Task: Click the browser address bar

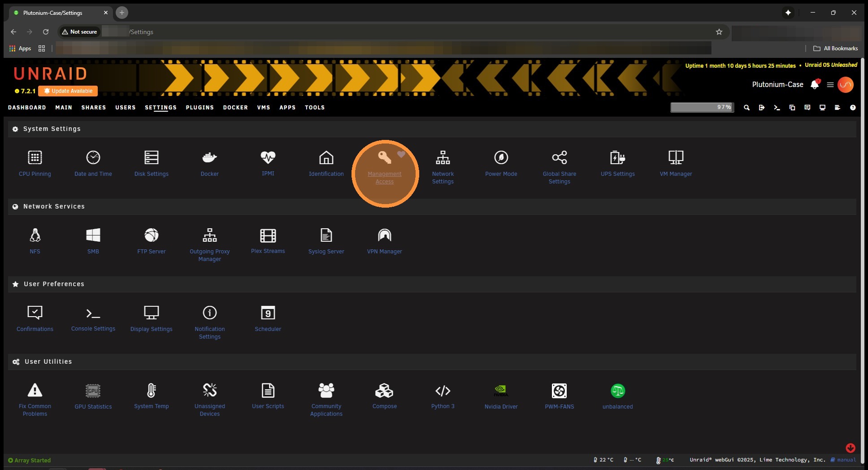Action: coord(404,32)
